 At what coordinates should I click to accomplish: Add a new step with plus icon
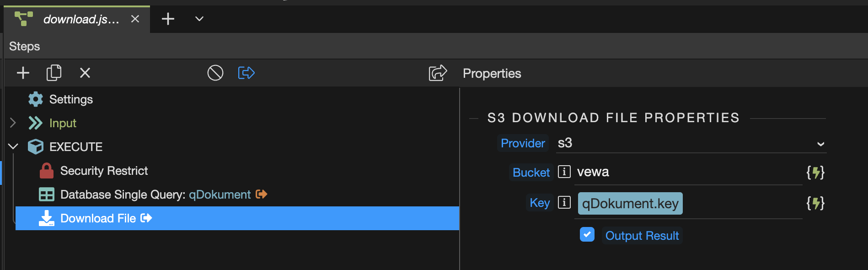tap(23, 73)
